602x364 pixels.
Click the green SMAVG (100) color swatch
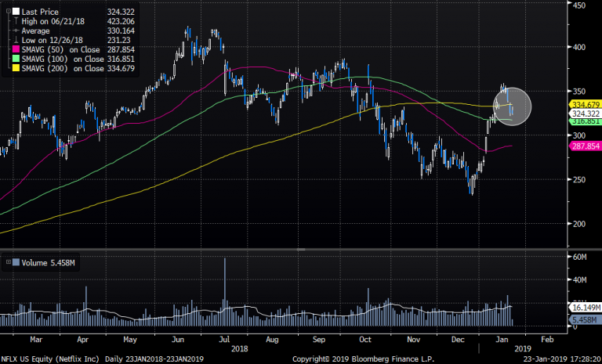[x=16, y=59]
